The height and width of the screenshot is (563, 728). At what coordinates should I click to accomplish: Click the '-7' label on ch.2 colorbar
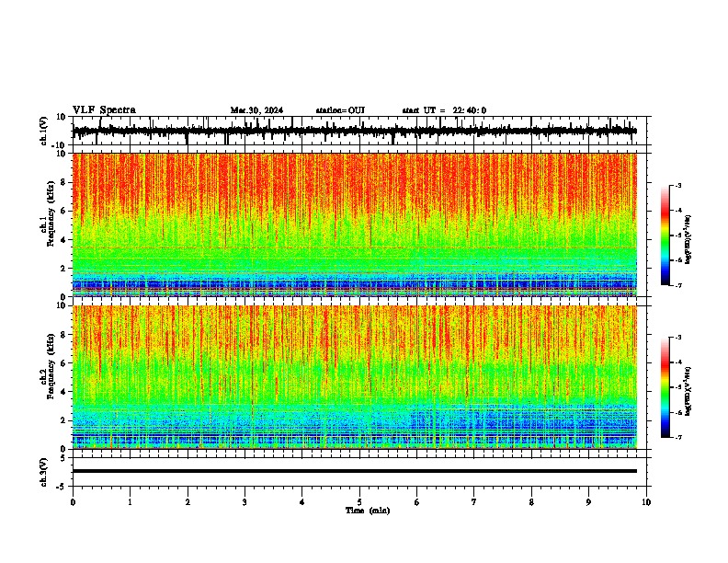[677, 437]
